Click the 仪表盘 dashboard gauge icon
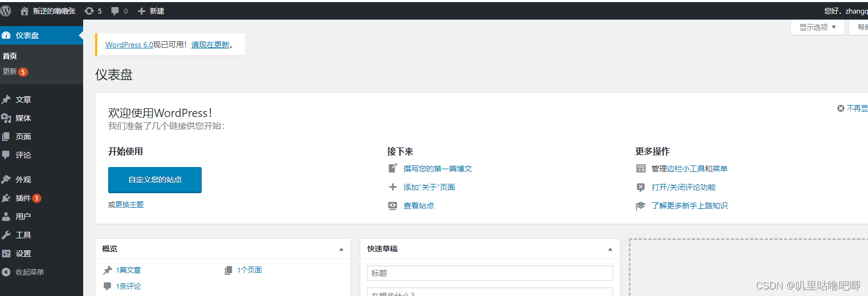 click(x=7, y=35)
